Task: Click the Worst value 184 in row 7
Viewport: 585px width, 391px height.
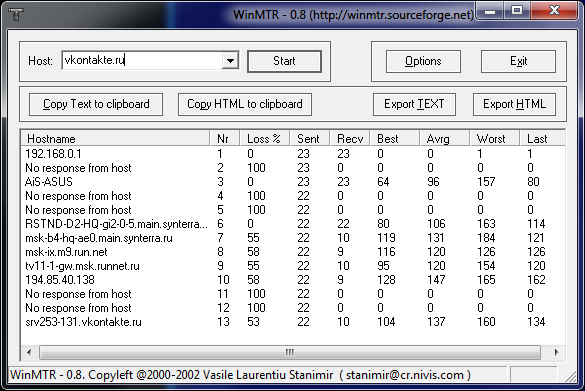Action: coord(486,238)
